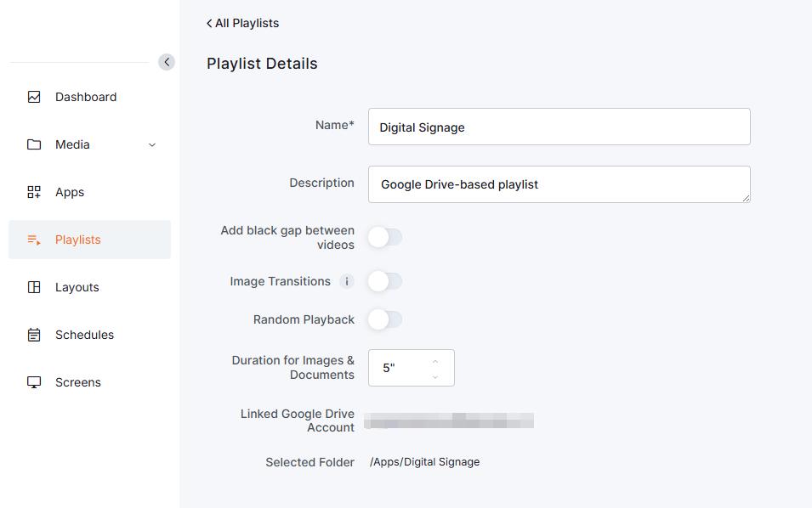Expand the Media submenu chevron
The image size is (812, 508).
click(x=152, y=145)
